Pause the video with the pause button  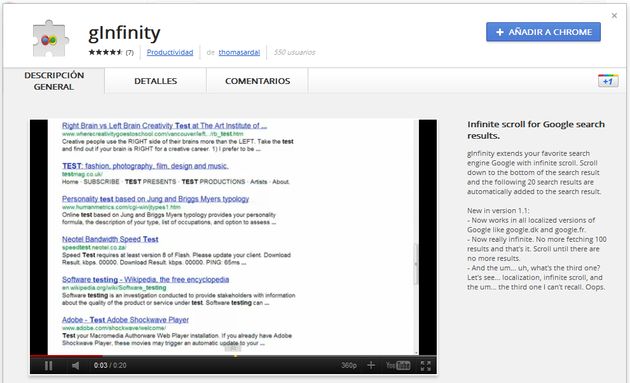(x=49, y=365)
